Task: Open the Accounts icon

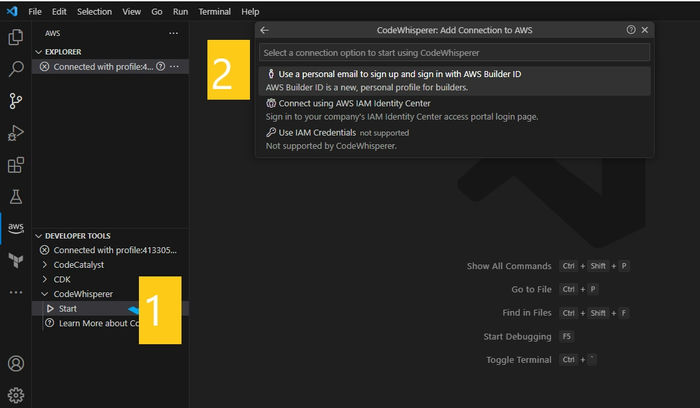Action: tap(16, 363)
